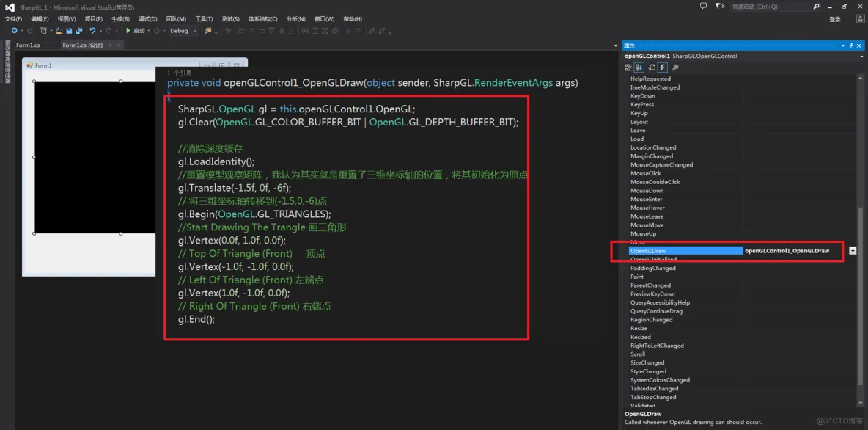Click the Properties view icon beside lightning bolt

point(652,68)
